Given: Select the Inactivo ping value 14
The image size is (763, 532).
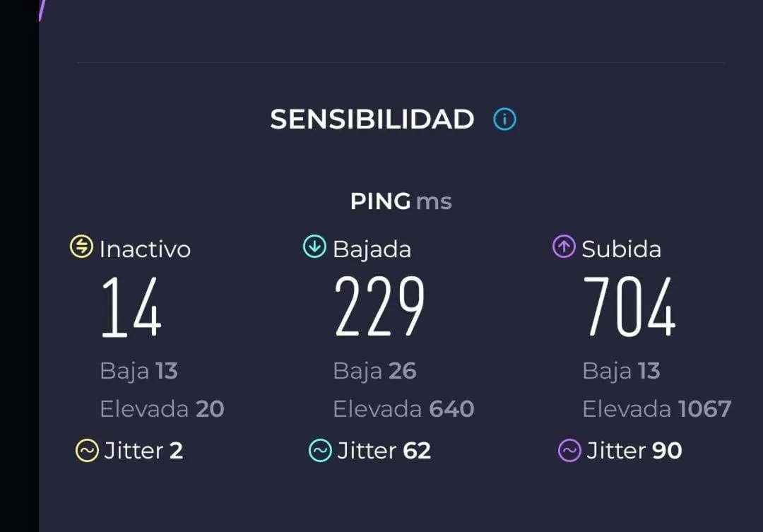Looking at the screenshot, I should [131, 307].
